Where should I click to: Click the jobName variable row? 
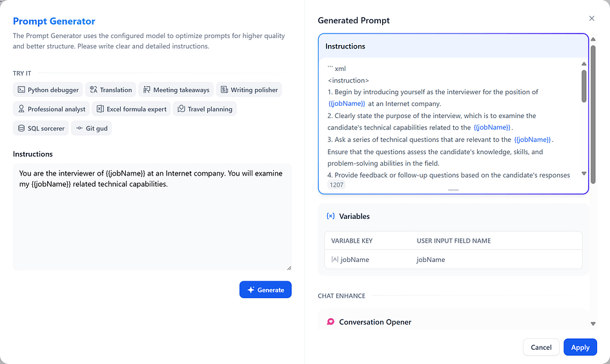tap(453, 259)
